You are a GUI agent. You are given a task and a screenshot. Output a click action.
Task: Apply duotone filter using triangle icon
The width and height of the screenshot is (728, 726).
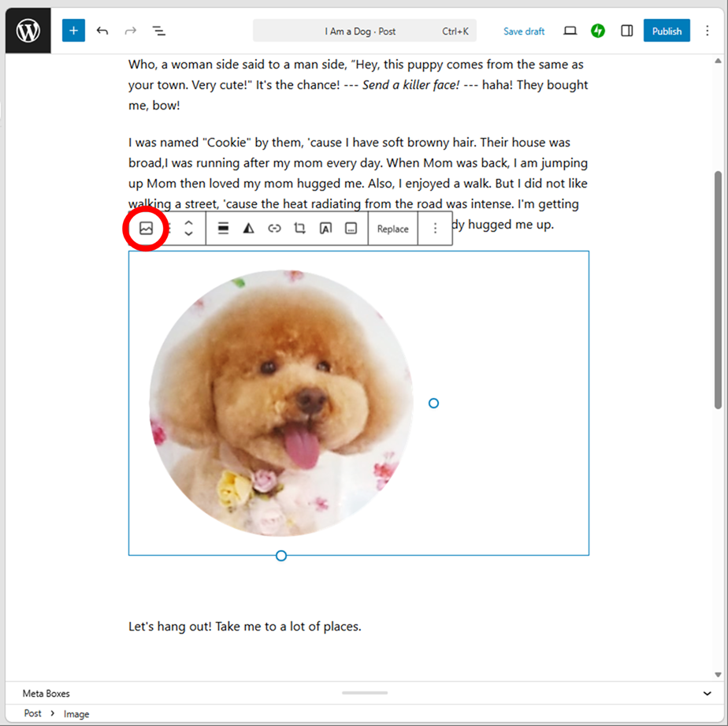coord(248,229)
